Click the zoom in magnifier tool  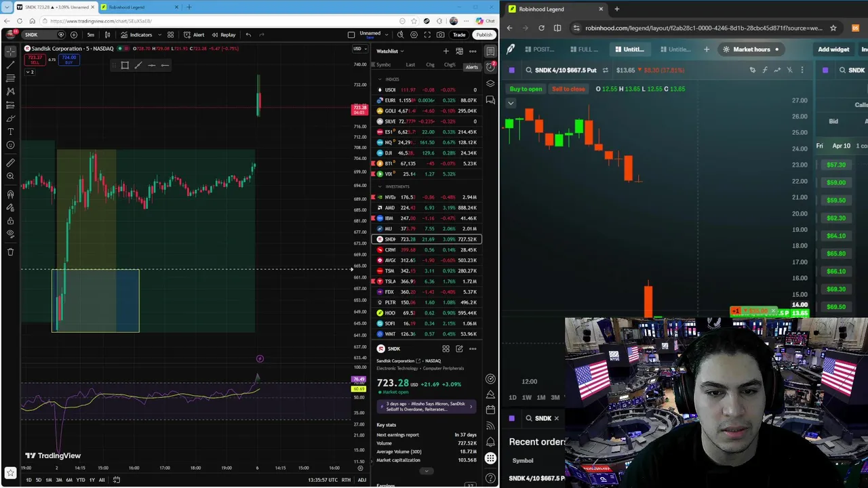(10, 176)
